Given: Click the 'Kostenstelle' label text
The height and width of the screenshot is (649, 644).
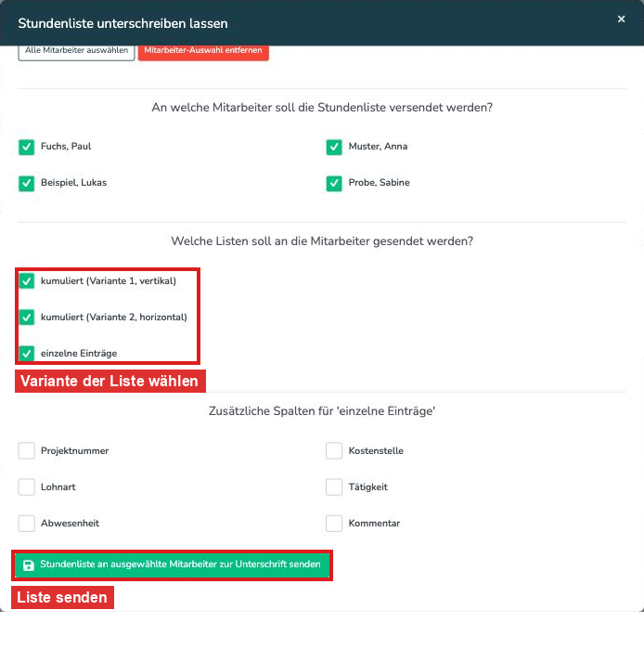Looking at the screenshot, I should pos(376,450).
